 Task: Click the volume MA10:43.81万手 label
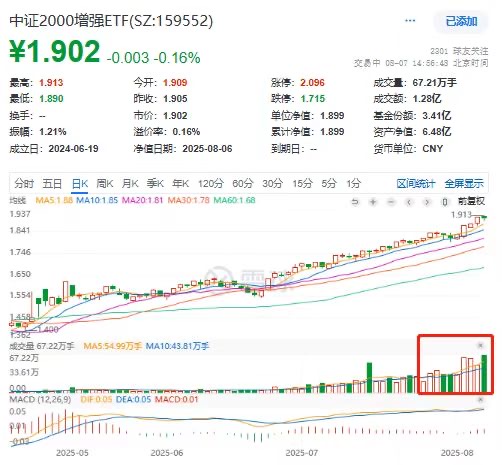click(177, 346)
